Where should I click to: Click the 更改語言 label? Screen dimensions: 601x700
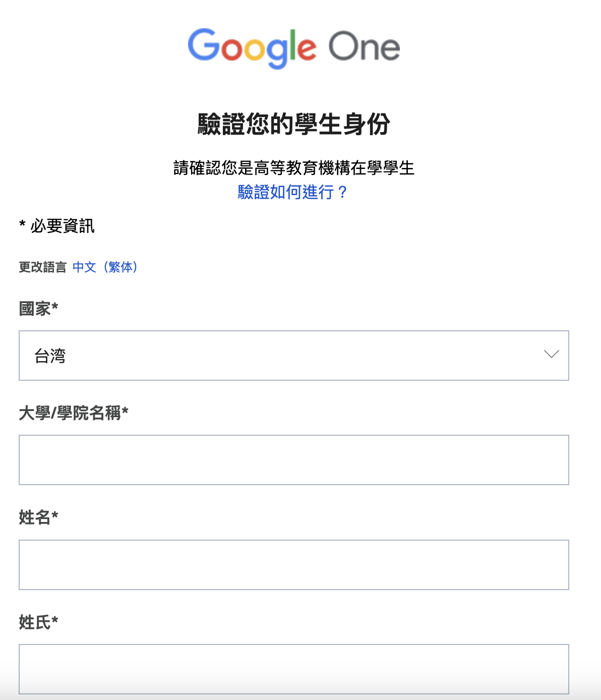42,267
